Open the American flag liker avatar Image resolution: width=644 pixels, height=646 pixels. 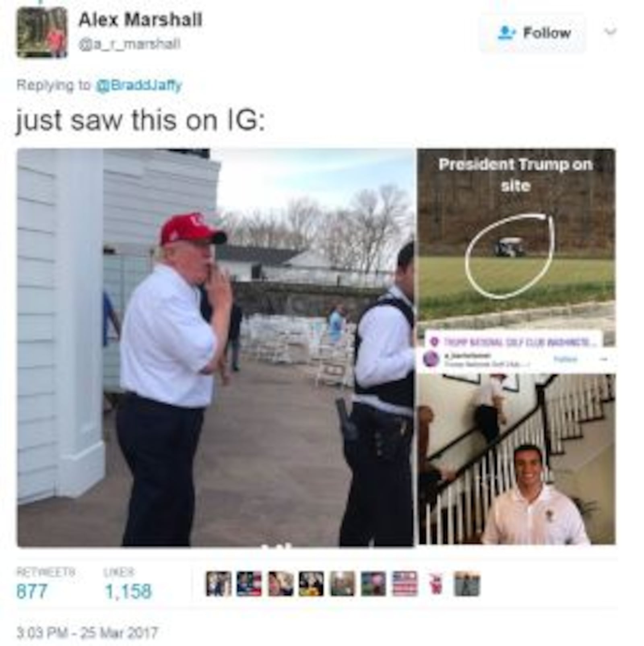[405, 584]
